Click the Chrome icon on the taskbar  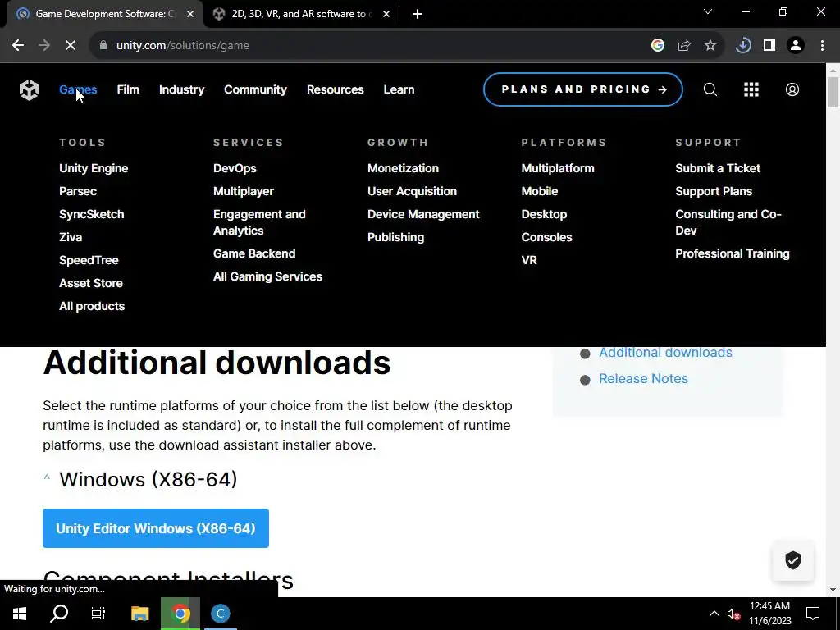(180, 614)
